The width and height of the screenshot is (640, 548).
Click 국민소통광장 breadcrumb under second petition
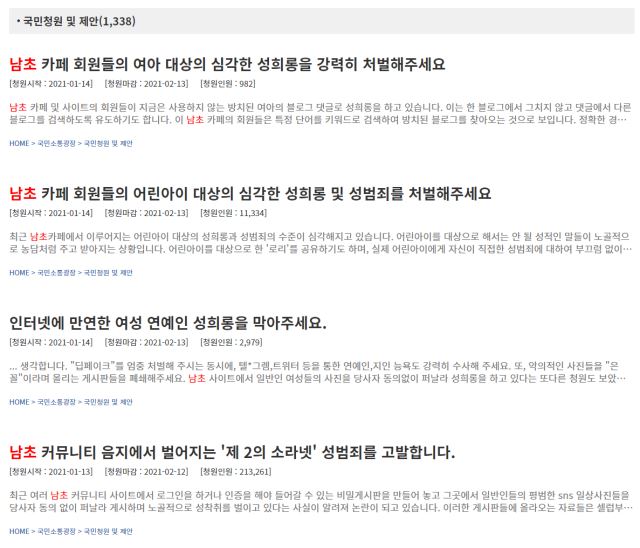(57, 273)
